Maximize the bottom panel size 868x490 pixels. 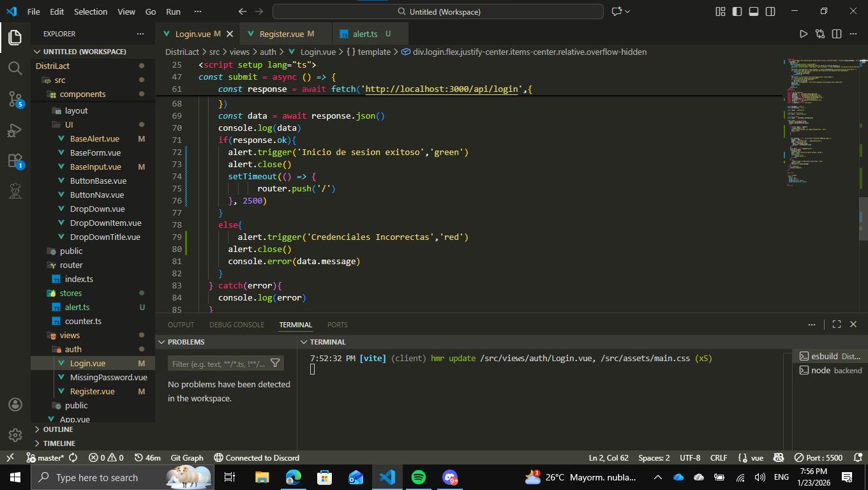[x=837, y=325]
